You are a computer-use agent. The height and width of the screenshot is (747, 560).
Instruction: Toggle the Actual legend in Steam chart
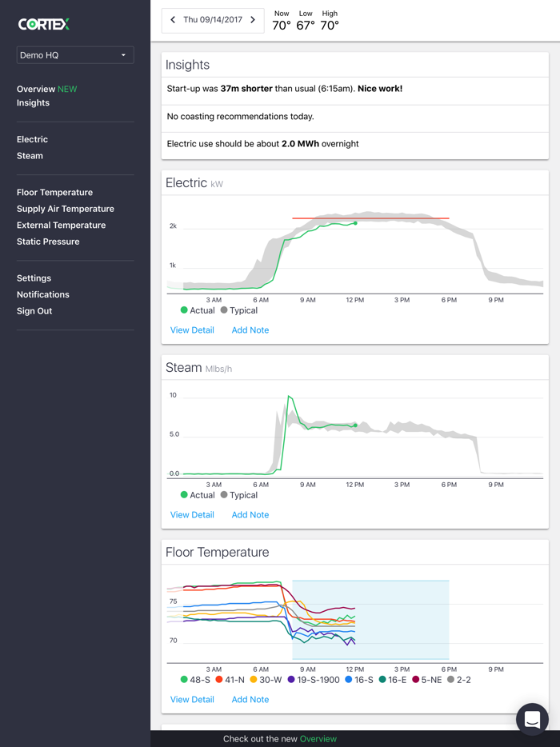pyautogui.click(x=184, y=495)
